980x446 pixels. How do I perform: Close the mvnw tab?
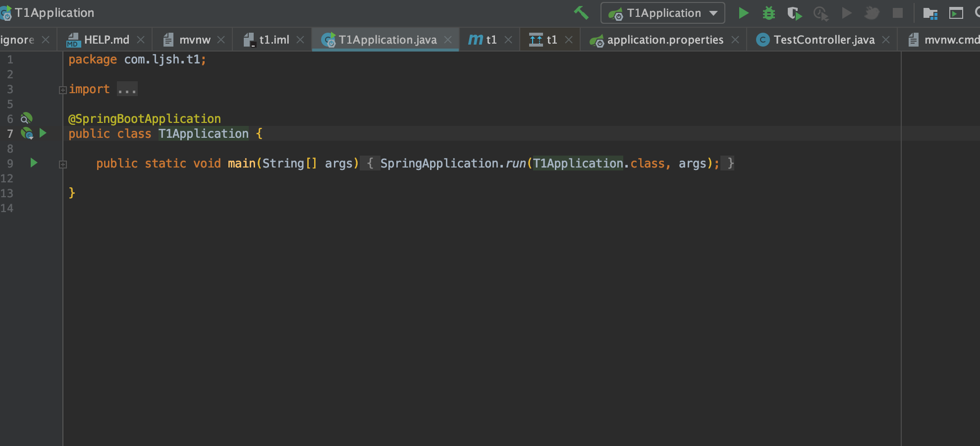(221, 40)
